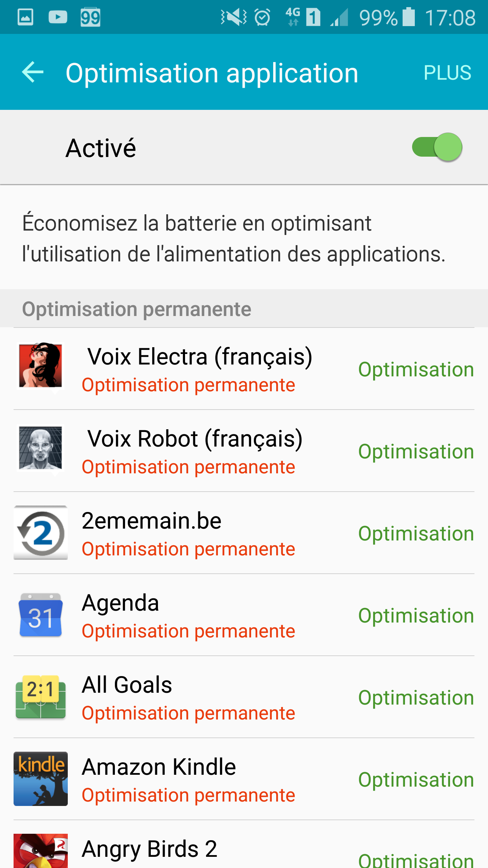
Task: Tap the Voix Electra app icon
Action: (x=41, y=366)
